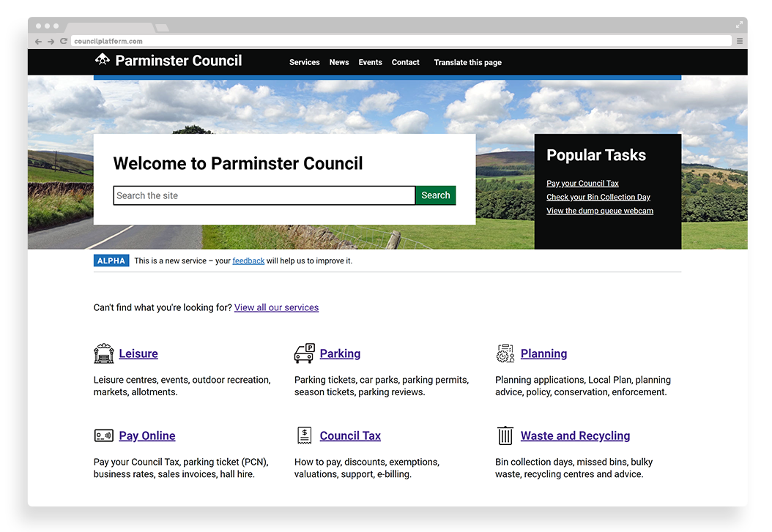Image resolution: width=772 pixels, height=532 pixels.
Task: Open the Council Tax heading link
Action: click(350, 435)
